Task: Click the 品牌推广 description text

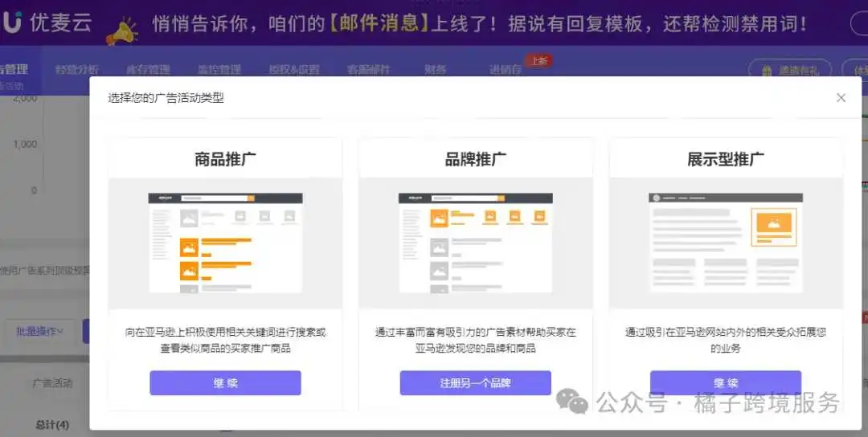Action: (x=476, y=340)
